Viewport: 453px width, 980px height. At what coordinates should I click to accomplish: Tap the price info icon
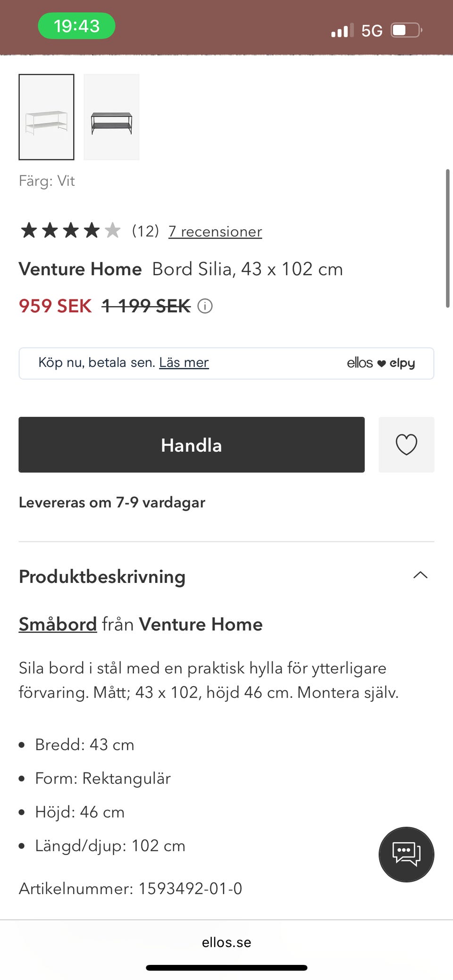[x=205, y=306]
